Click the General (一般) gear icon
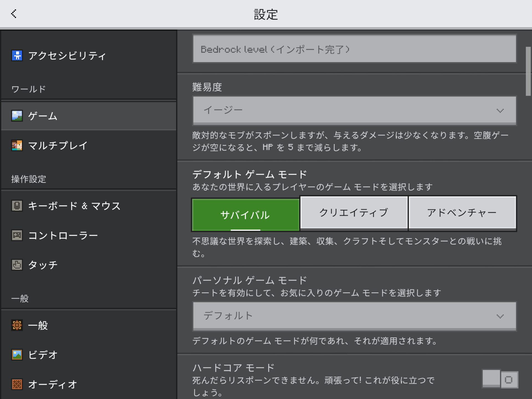Image resolution: width=532 pixels, height=399 pixels. pyautogui.click(x=17, y=325)
